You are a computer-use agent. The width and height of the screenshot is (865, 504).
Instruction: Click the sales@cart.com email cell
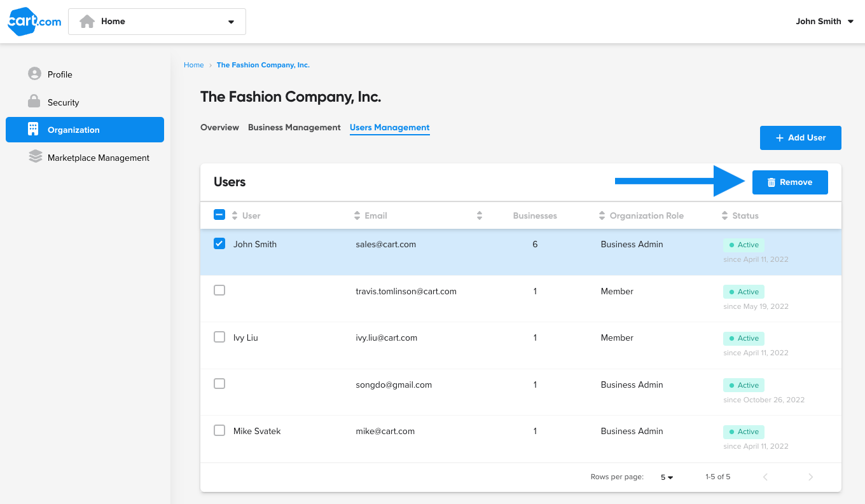386,244
